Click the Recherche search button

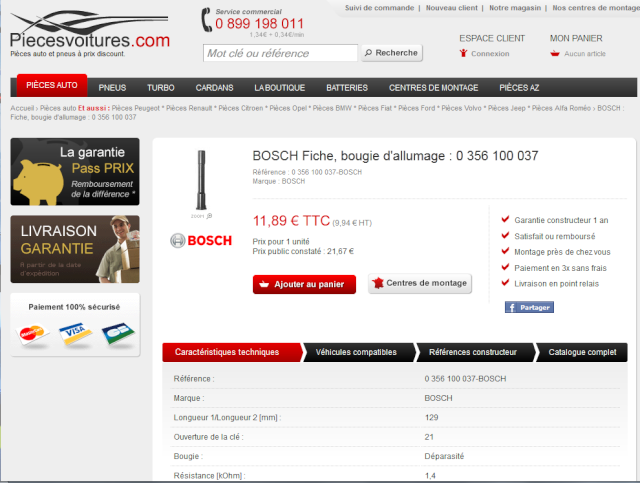[x=391, y=53]
